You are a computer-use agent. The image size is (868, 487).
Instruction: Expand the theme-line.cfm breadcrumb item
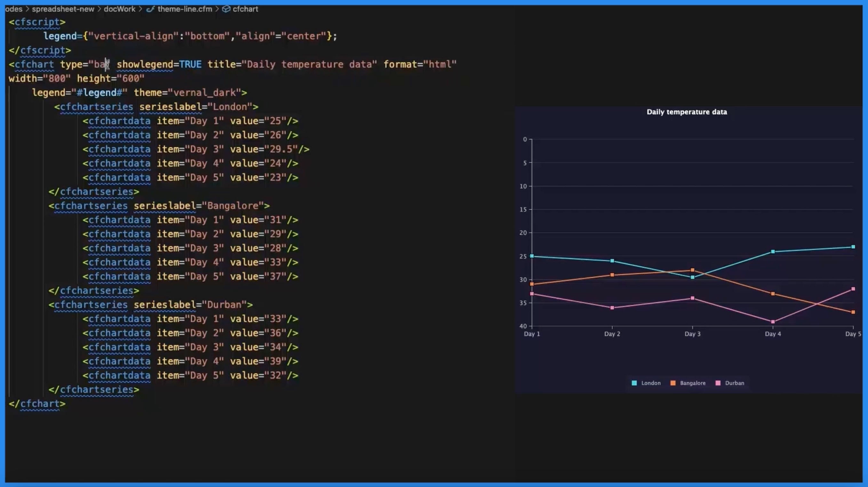click(x=185, y=9)
